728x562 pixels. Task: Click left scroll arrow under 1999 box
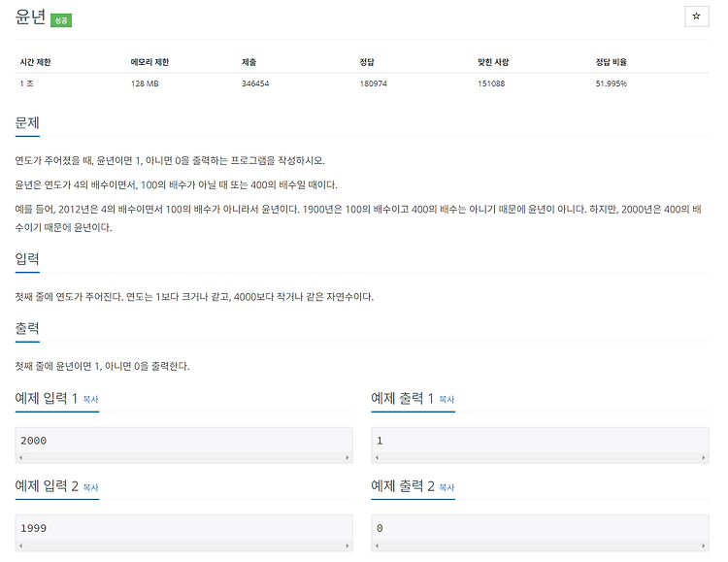(x=21, y=546)
